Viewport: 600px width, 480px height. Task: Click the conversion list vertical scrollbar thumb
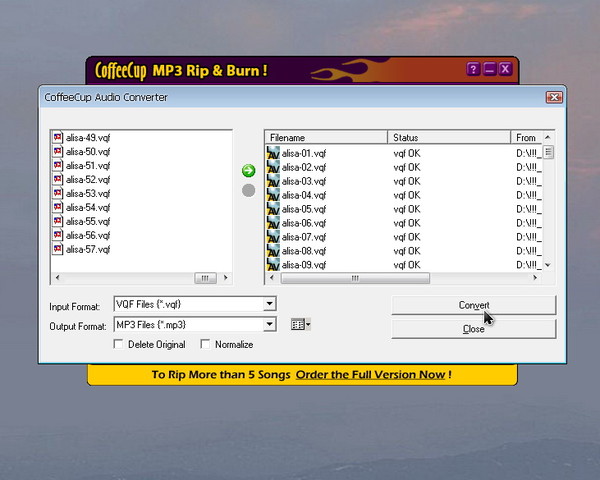pos(548,152)
